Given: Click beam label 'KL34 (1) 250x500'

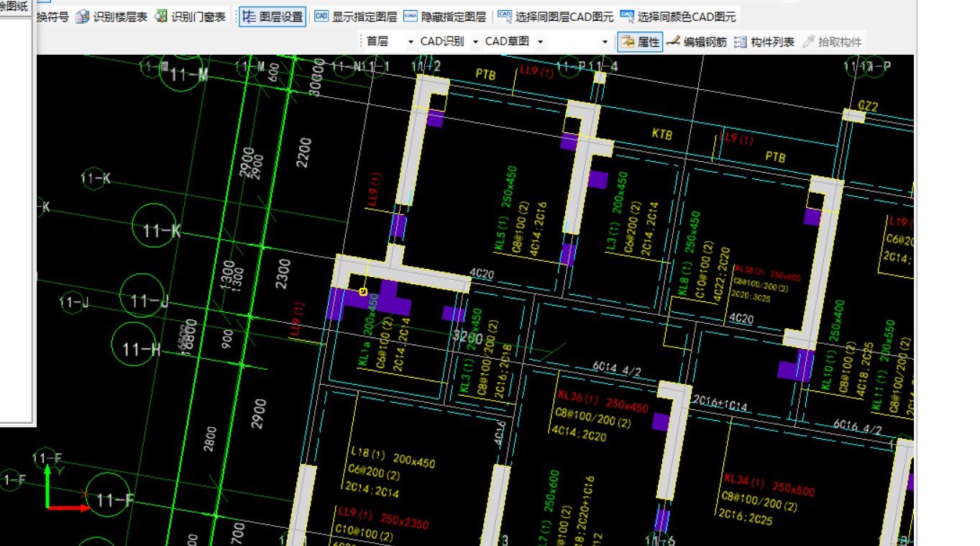Looking at the screenshot, I should [769, 484].
